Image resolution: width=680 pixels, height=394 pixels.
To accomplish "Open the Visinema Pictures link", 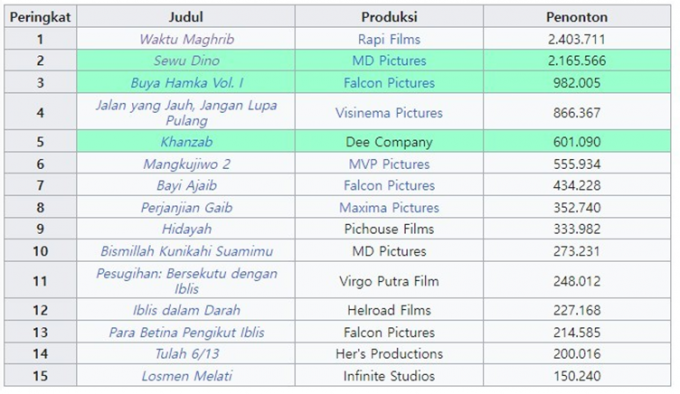I will 389,113.
